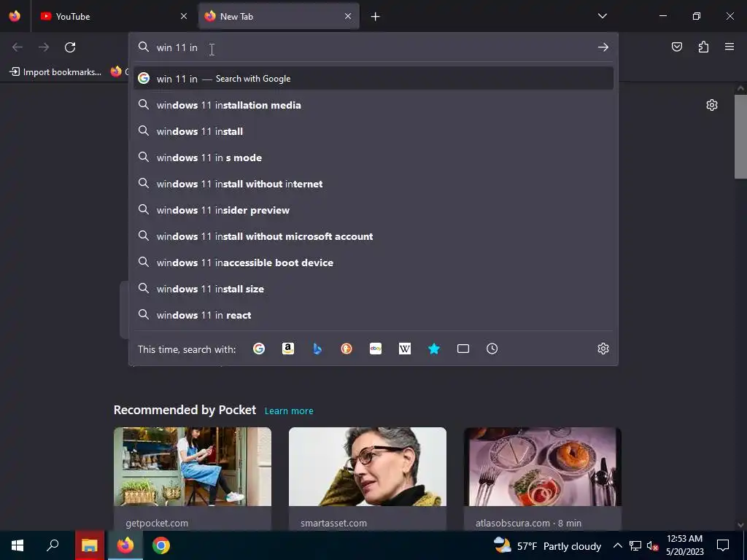Click the muted volume tray icon
The width and height of the screenshot is (747, 560).
(652, 545)
